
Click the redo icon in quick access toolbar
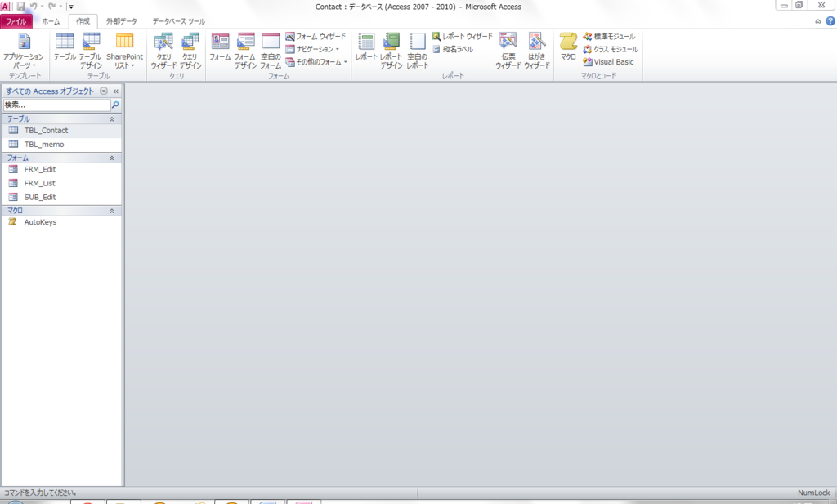tap(51, 7)
